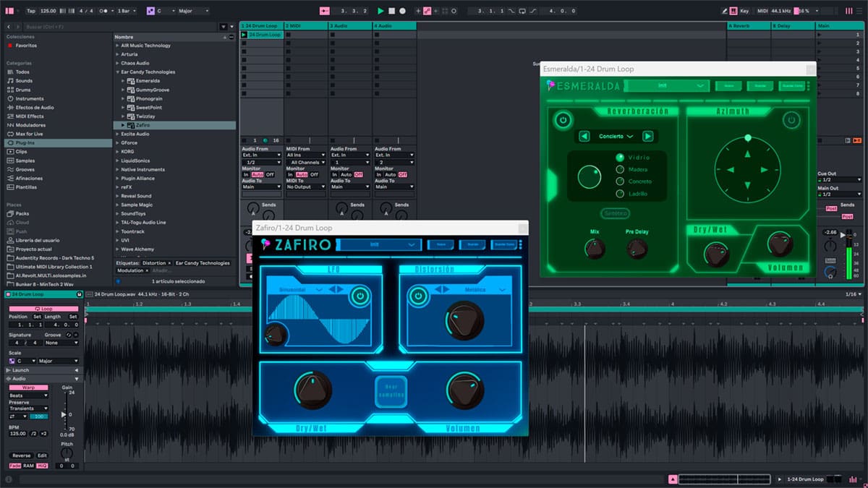
Task: Open Moduladores category in browser
Action: 30,125
